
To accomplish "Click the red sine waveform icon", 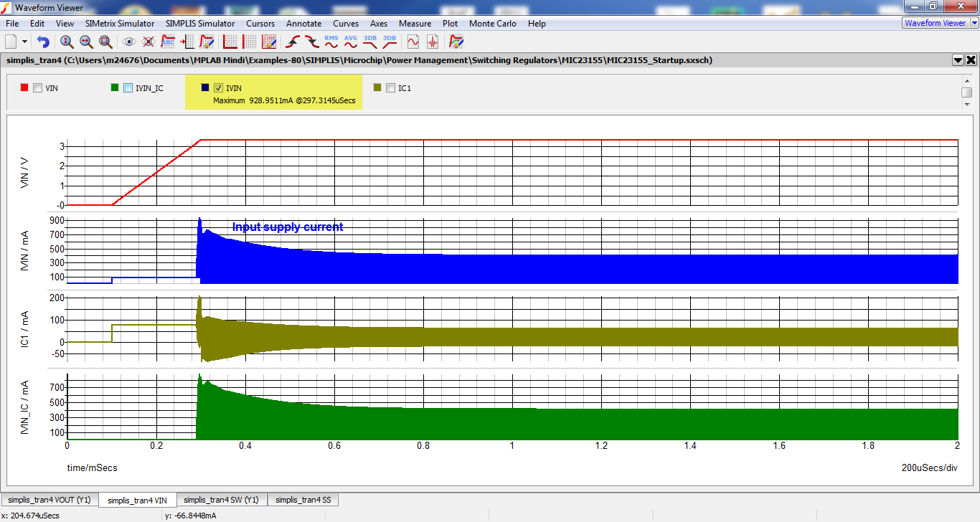I will coord(413,42).
